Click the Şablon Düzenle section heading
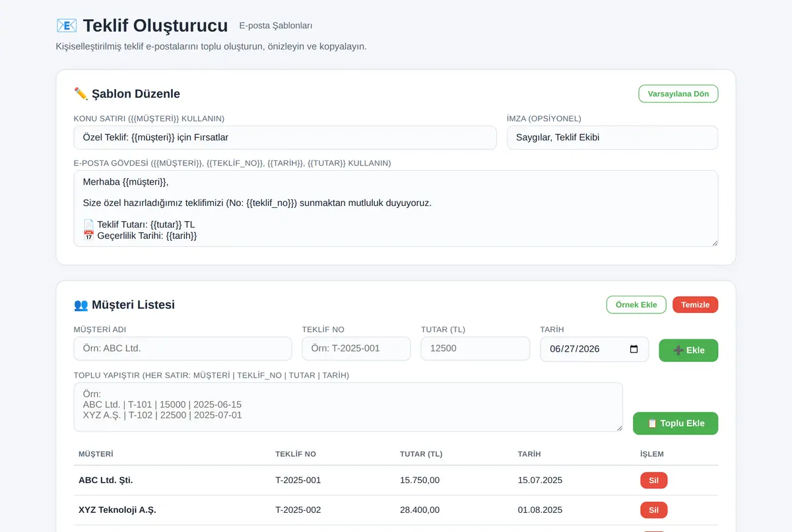The height and width of the screenshot is (532, 792). [136, 94]
